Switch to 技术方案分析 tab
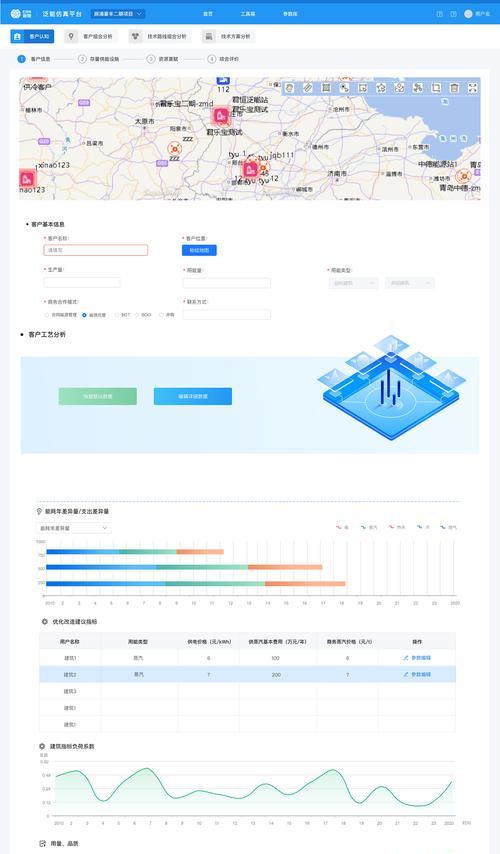This screenshot has height=854, width=500. [228, 36]
